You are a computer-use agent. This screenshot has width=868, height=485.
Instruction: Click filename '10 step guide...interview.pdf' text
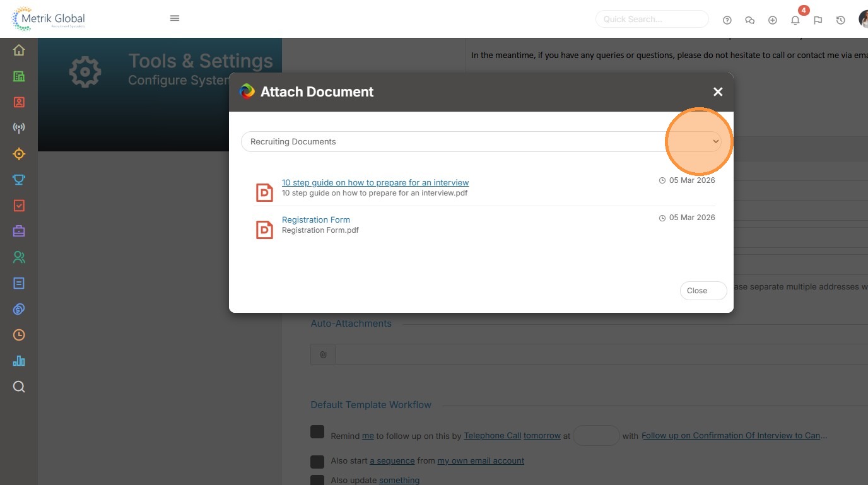[375, 193]
